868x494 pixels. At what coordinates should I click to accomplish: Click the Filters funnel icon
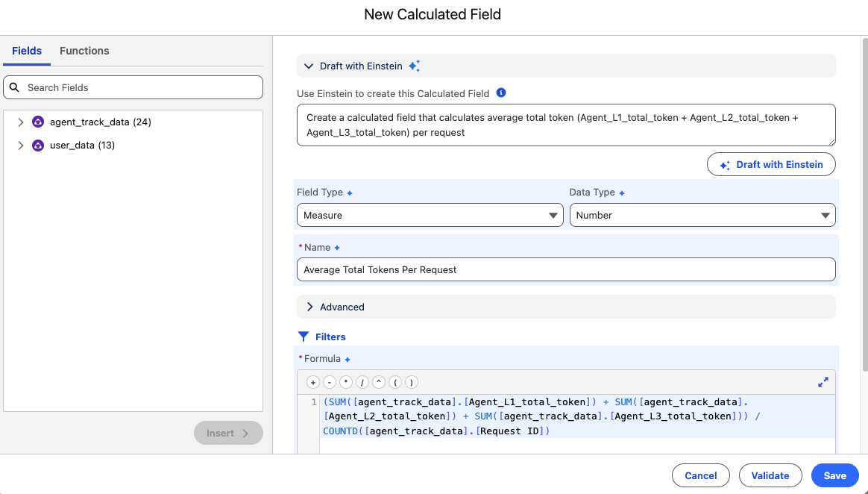pos(304,337)
